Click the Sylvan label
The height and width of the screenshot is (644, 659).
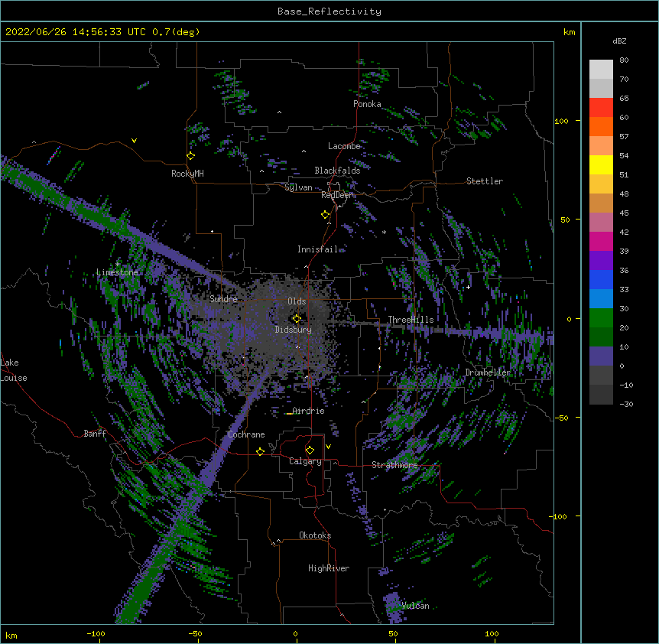coord(298,187)
